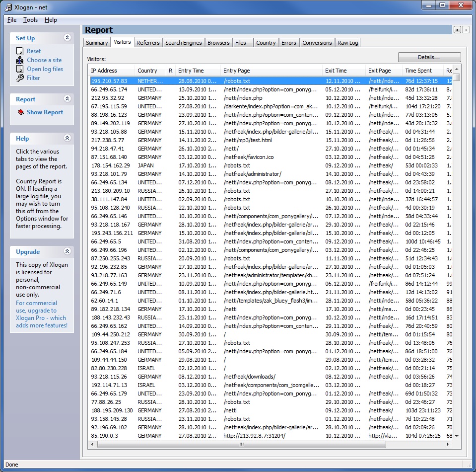Click the Filter wrench icon
Screen dimensions: 476x472
coord(20,78)
